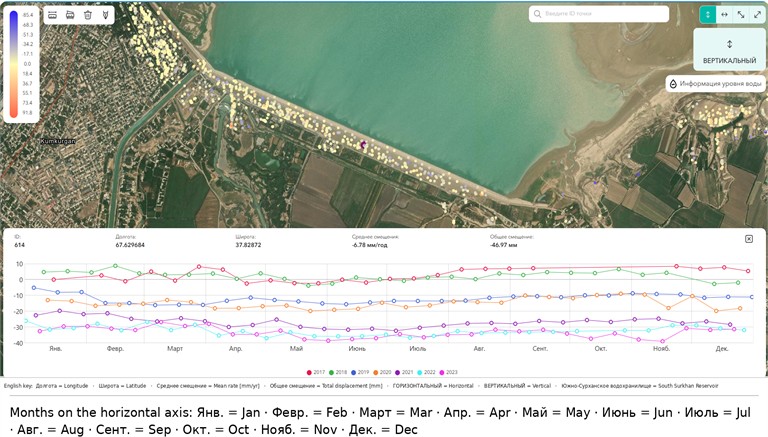Click the longitude value 67.629684
The width and height of the screenshot is (768, 437).
[x=130, y=245]
